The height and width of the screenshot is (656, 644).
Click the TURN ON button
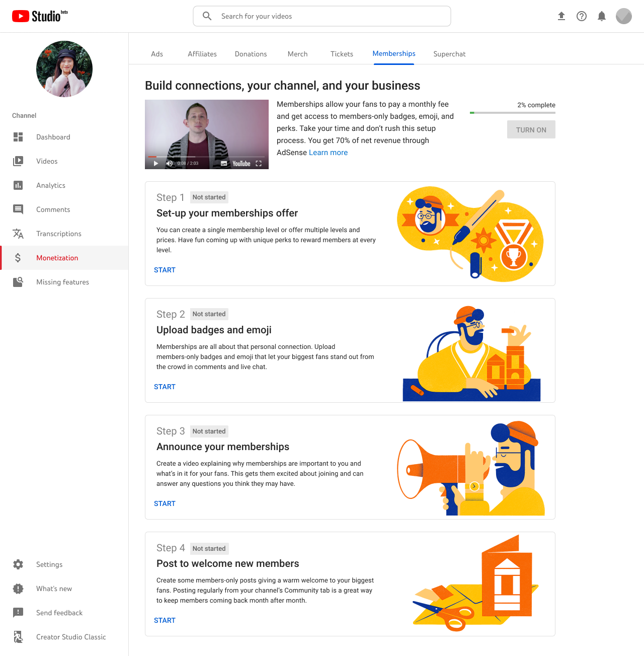(x=531, y=129)
